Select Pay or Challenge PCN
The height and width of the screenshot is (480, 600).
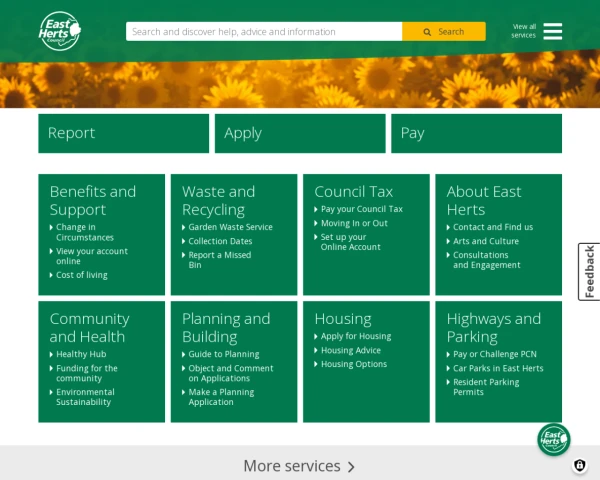click(495, 354)
